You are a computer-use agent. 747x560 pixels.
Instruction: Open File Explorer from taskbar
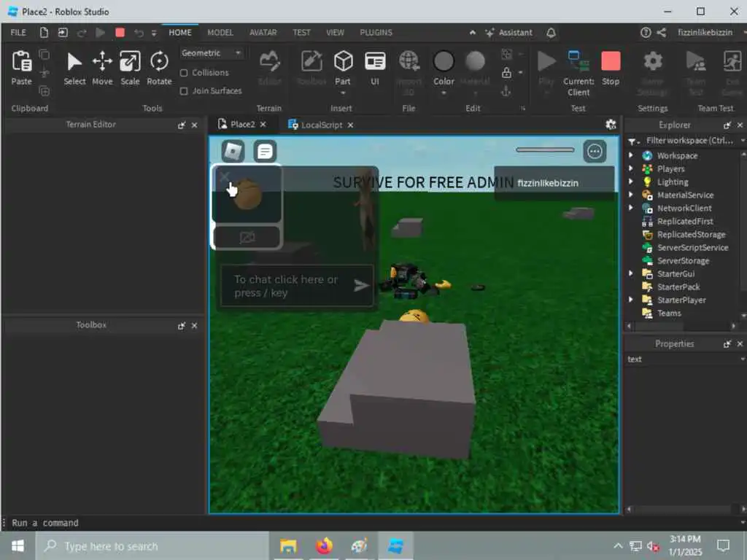tap(288, 545)
